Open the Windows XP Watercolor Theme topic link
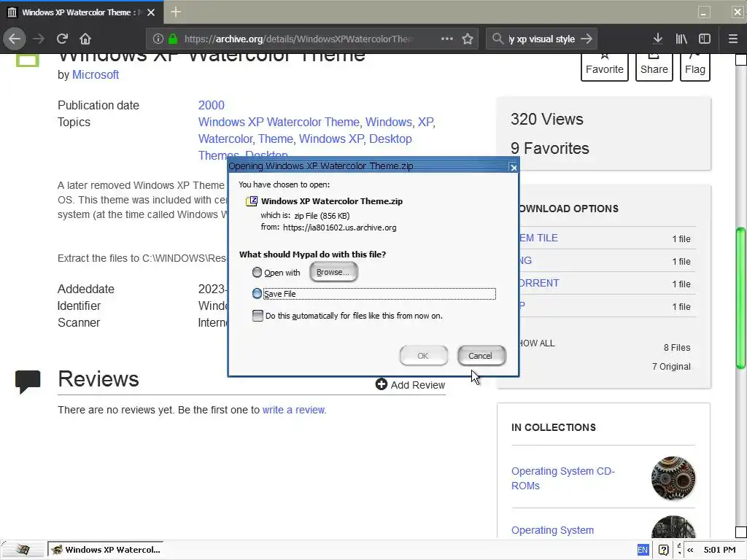Viewport: 747px width, 560px height. 279,122
